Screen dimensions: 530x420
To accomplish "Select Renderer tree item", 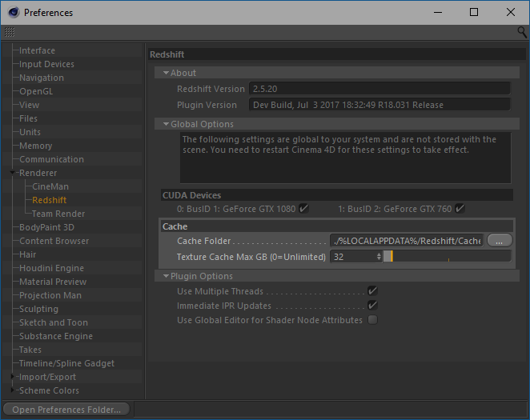I will pyautogui.click(x=38, y=173).
